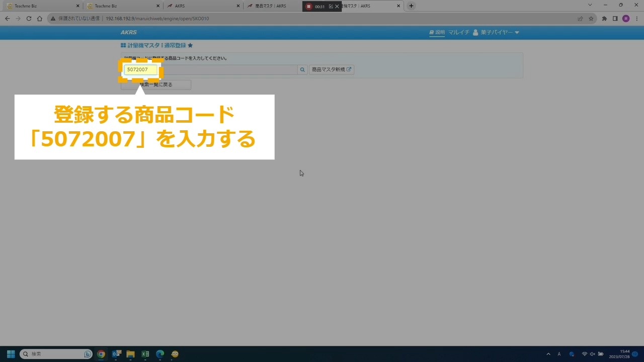This screenshot has height=362, width=644.
Task: Click the favorite star next to 通常登録
Action: (x=190, y=46)
